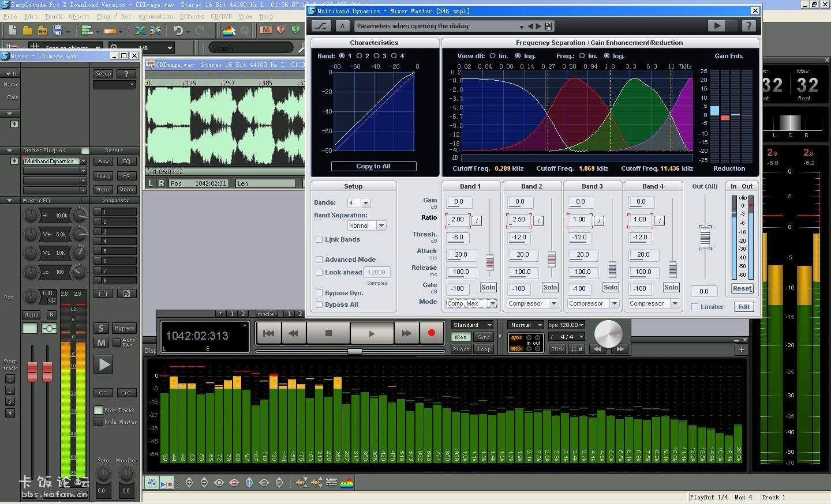Click the rainbow spectrum visualization toolbar icon
831x504 pixels.
point(229,31)
